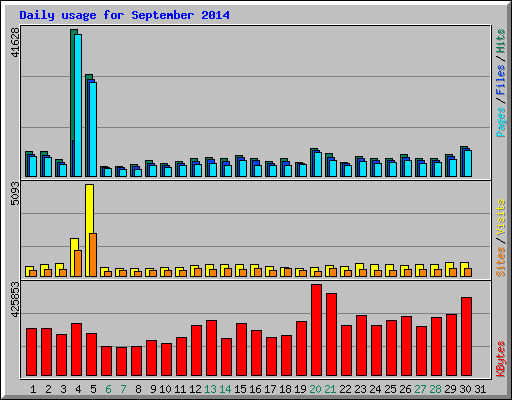Click day 18 on the x-axis

285,389
